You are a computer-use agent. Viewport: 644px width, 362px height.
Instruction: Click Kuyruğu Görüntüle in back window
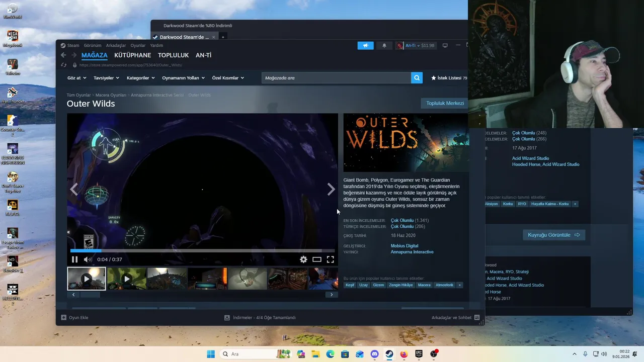[x=554, y=235]
